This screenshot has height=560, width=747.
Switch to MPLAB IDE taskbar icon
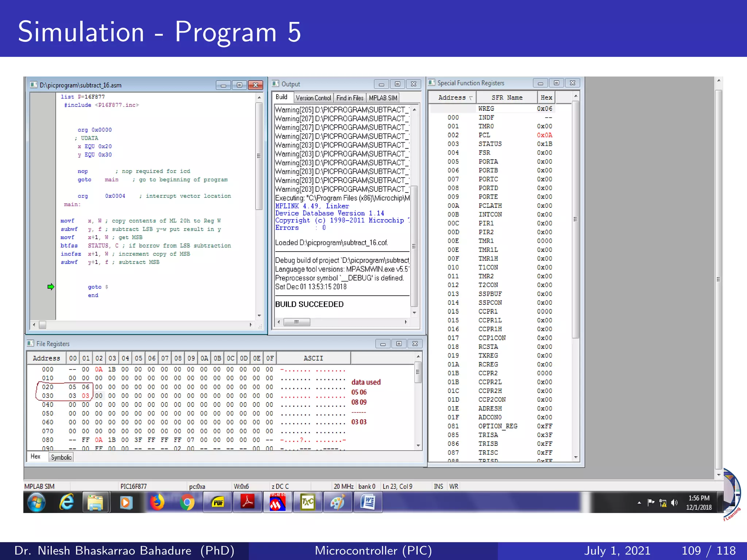278,502
